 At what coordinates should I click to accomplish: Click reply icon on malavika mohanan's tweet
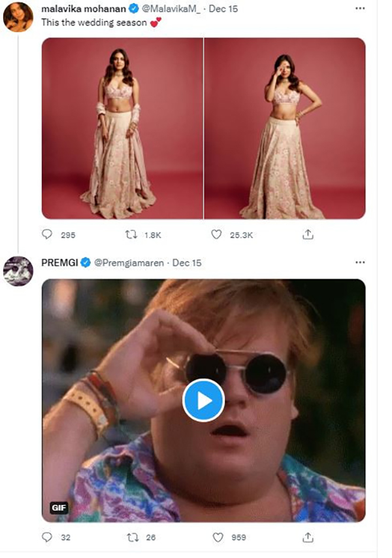click(x=47, y=234)
